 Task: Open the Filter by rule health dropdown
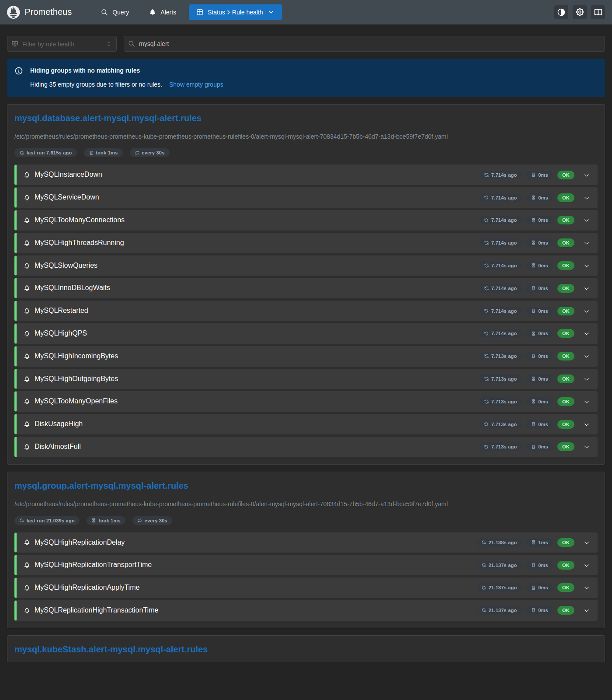click(x=62, y=44)
